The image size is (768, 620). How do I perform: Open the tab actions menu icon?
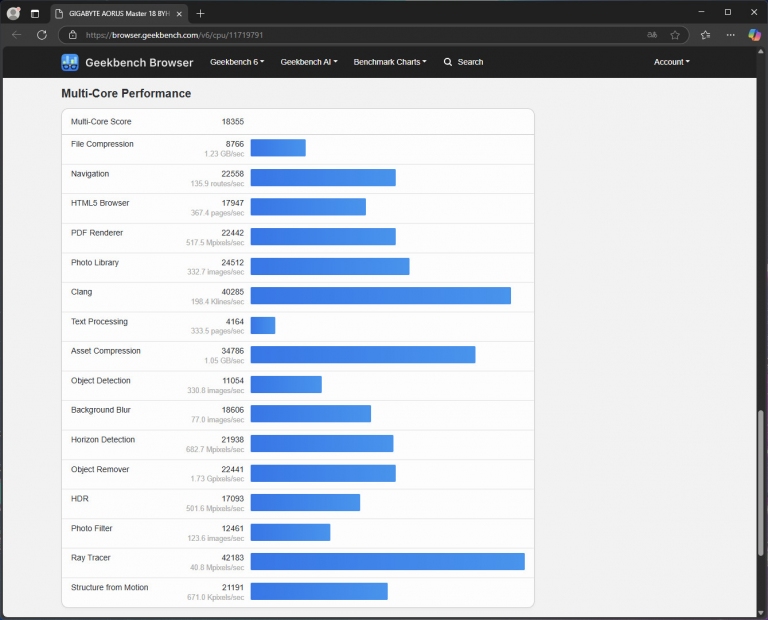click(35, 14)
